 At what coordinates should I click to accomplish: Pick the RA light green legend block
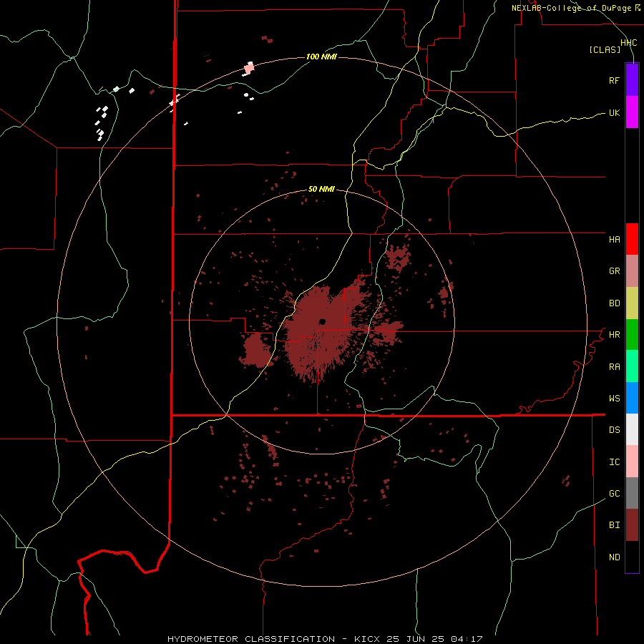[632, 366]
